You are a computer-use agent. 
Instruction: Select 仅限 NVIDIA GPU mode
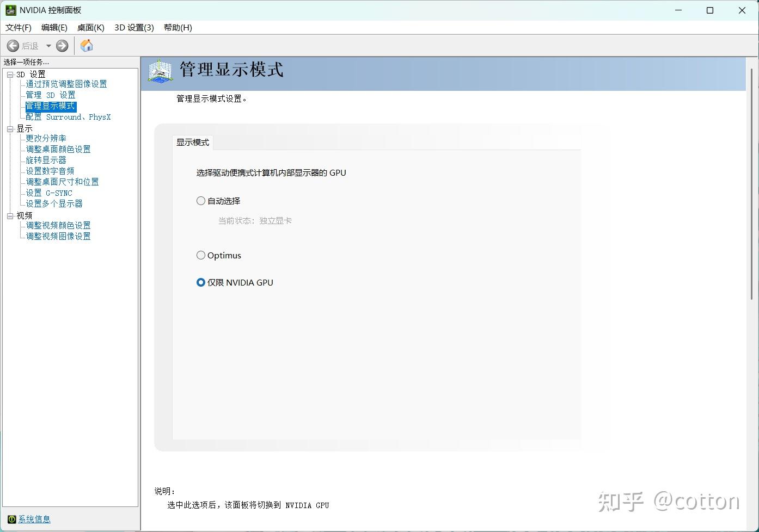tap(201, 282)
